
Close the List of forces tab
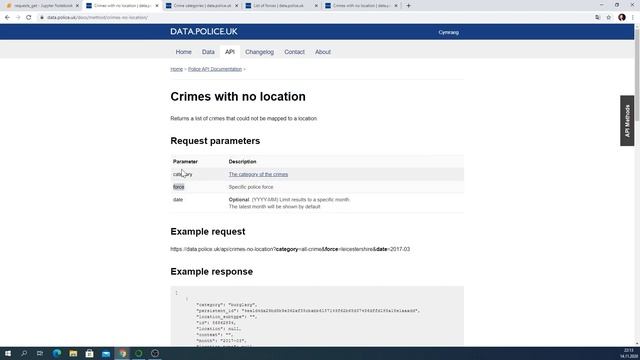[316, 6]
